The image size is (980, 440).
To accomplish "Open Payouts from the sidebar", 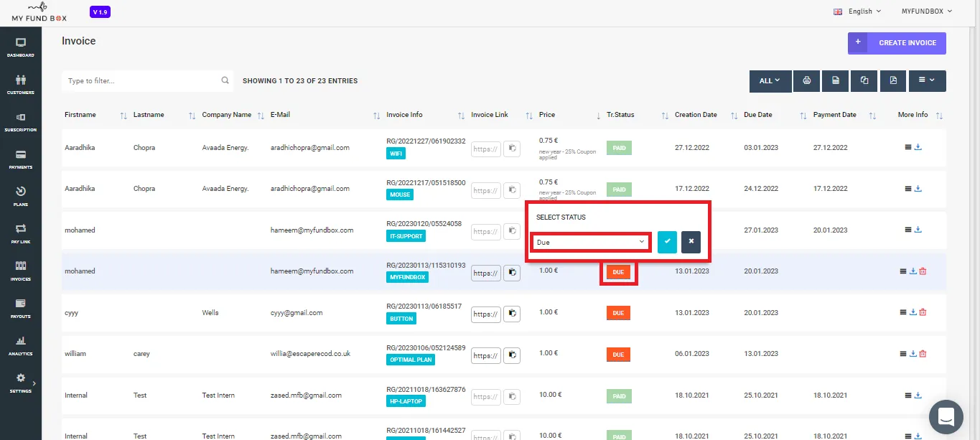I will 20,309.
